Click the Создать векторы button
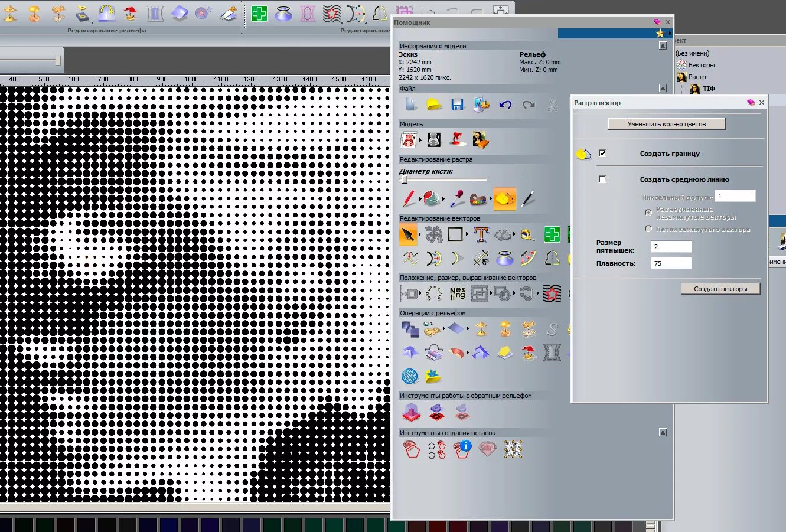This screenshot has height=532, width=786. pyautogui.click(x=720, y=289)
